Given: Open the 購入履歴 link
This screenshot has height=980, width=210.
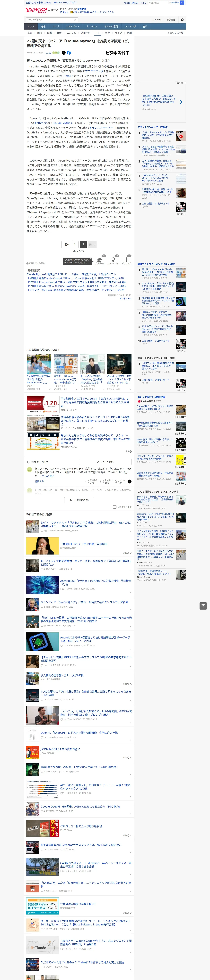Looking at the screenshot, I should pos(171,19).
